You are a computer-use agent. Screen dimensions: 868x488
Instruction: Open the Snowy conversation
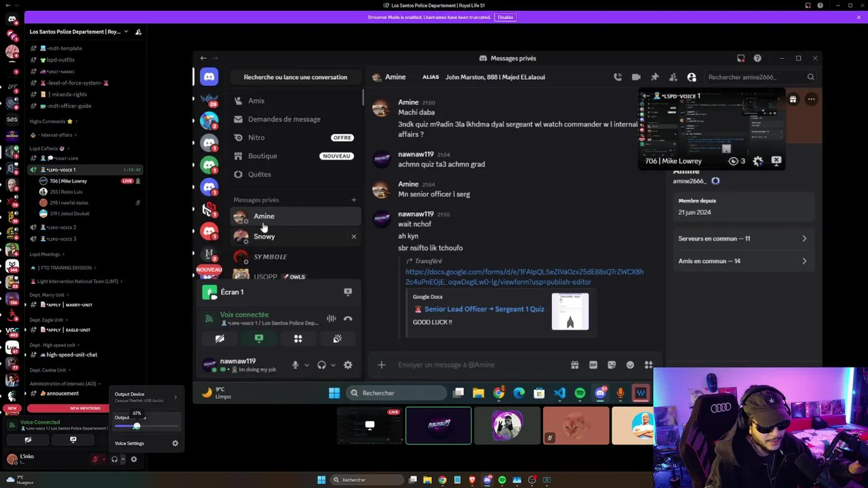click(294, 237)
